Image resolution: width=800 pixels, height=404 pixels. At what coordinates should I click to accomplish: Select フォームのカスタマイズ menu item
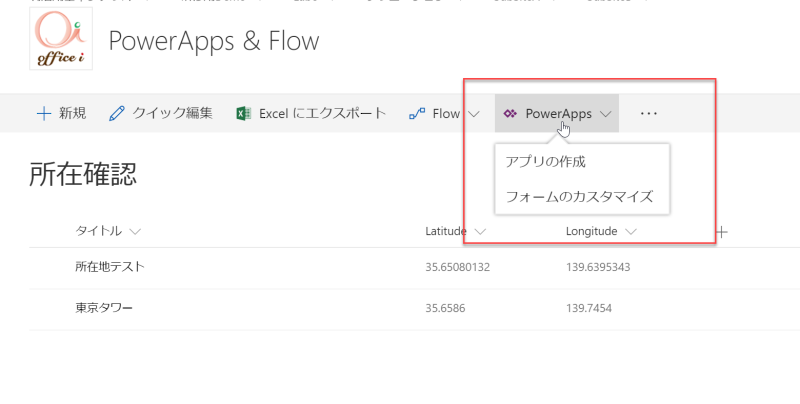[582, 196]
